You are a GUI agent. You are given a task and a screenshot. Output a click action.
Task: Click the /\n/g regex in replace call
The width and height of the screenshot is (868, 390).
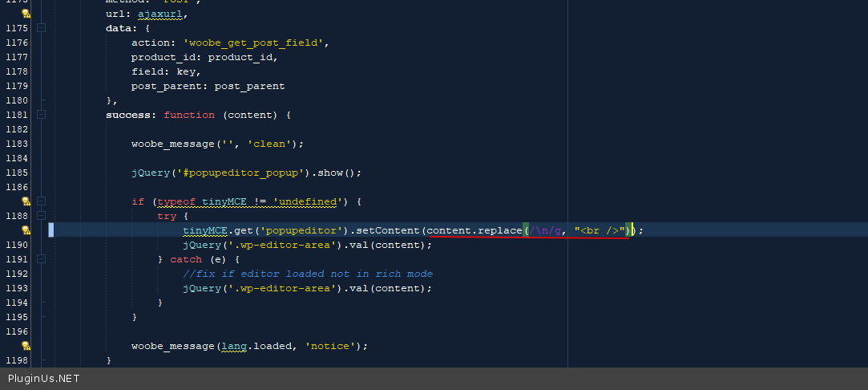545,230
